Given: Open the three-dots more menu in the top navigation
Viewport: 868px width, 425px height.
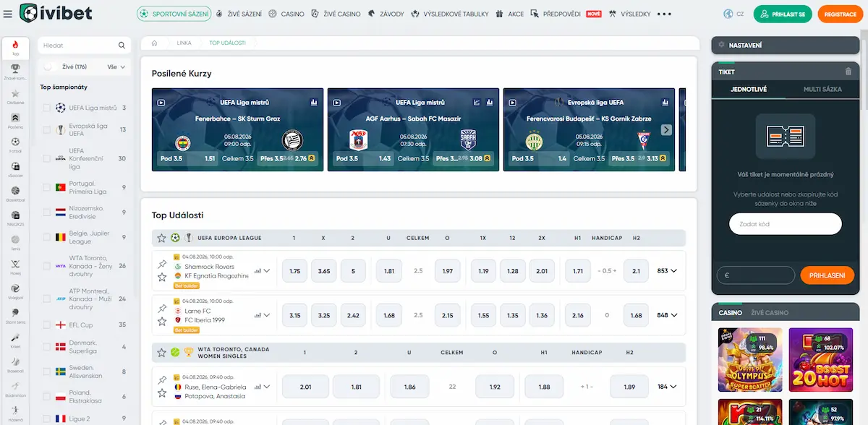Looking at the screenshot, I should (664, 14).
